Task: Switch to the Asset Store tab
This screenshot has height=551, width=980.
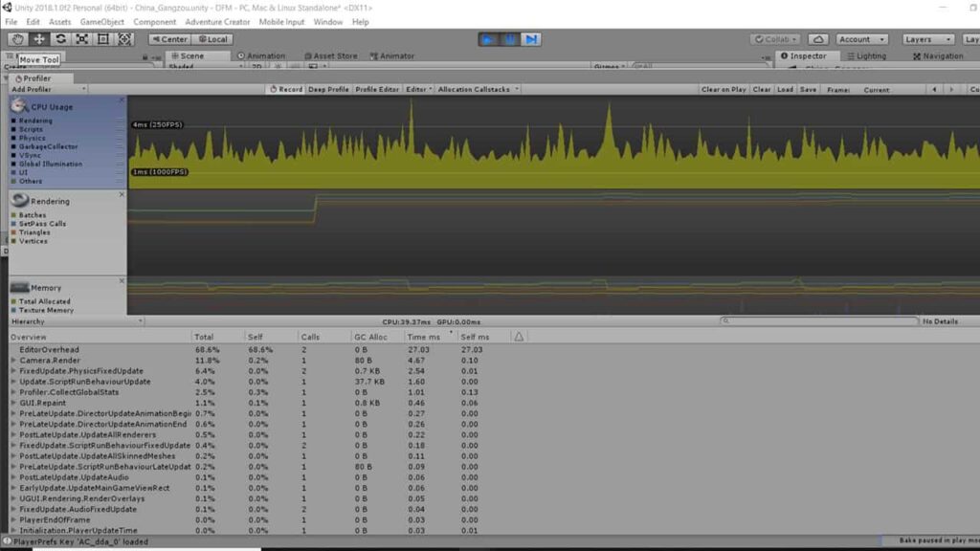Action: (x=330, y=55)
